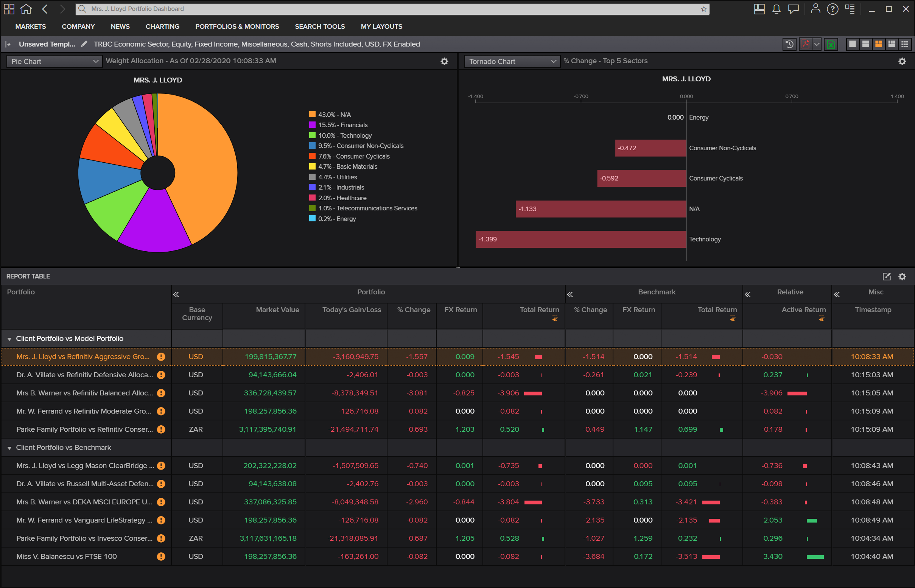Open the messenger chat bubble icon
Viewport: 915px width, 588px height.
(794, 9)
